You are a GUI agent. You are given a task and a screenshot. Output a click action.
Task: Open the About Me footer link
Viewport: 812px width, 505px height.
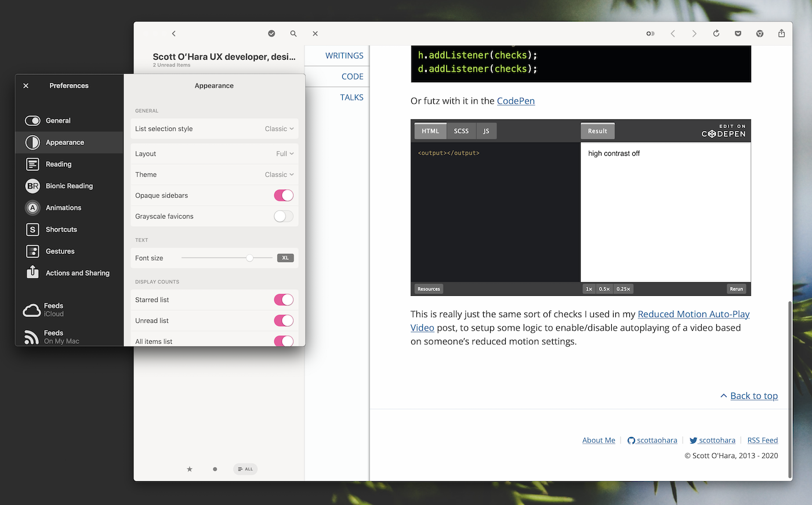[599, 440]
